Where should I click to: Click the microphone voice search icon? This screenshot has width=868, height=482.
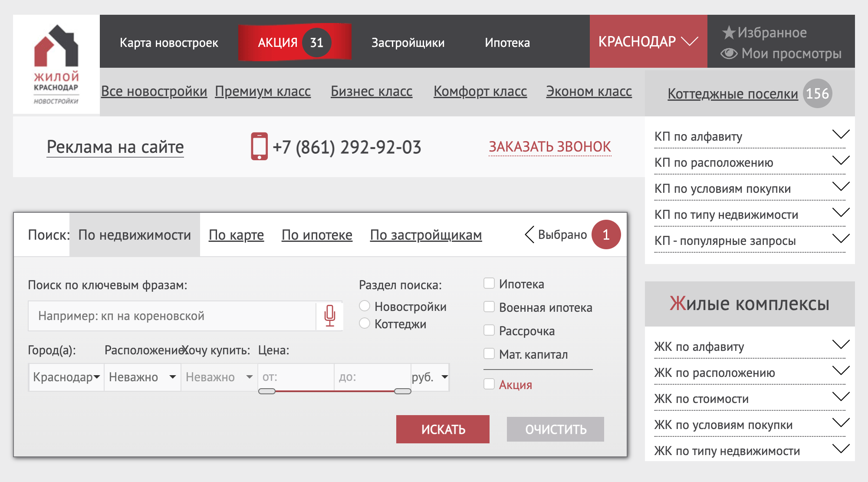pos(330,316)
